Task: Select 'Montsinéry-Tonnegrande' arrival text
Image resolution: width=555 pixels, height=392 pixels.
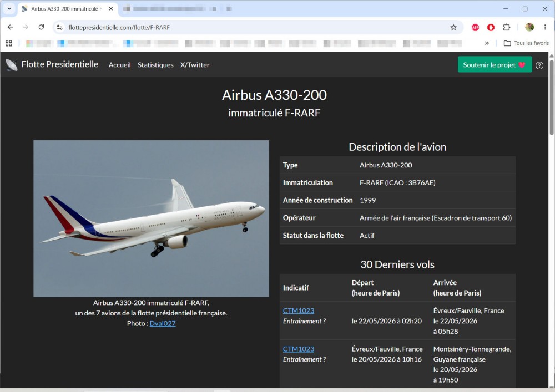Action: (472, 349)
